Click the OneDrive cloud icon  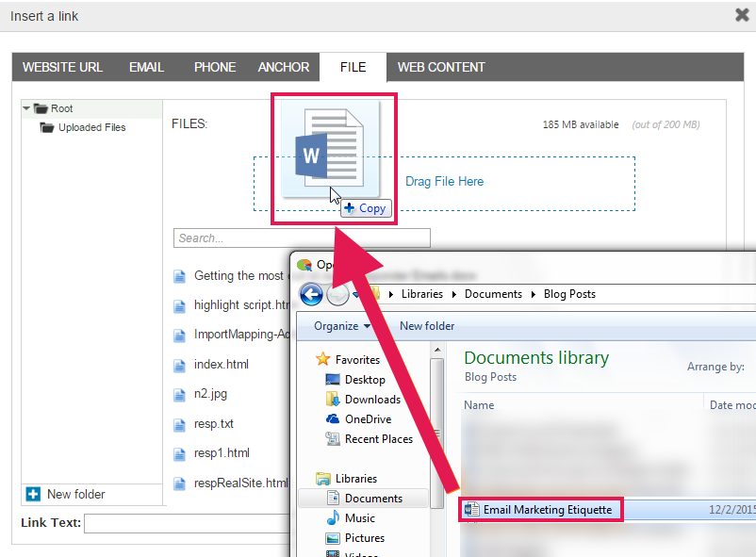point(333,418)
